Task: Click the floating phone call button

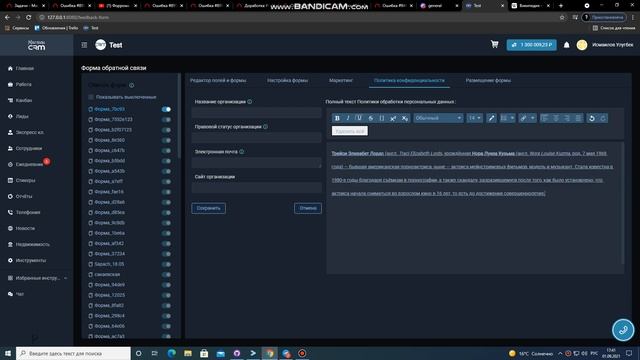Action: click(x=623, y=330)
